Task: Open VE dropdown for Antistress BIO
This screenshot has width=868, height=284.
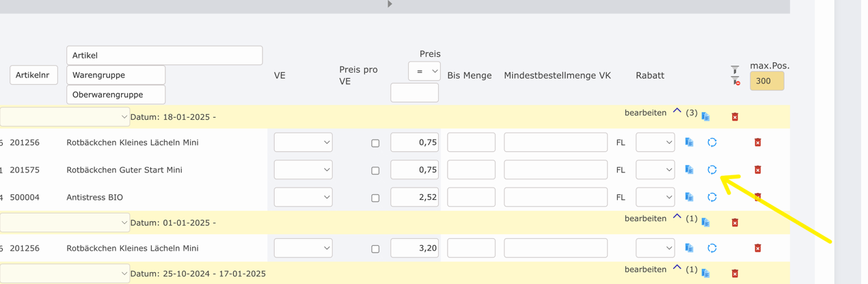Action: tap(303, 197)
